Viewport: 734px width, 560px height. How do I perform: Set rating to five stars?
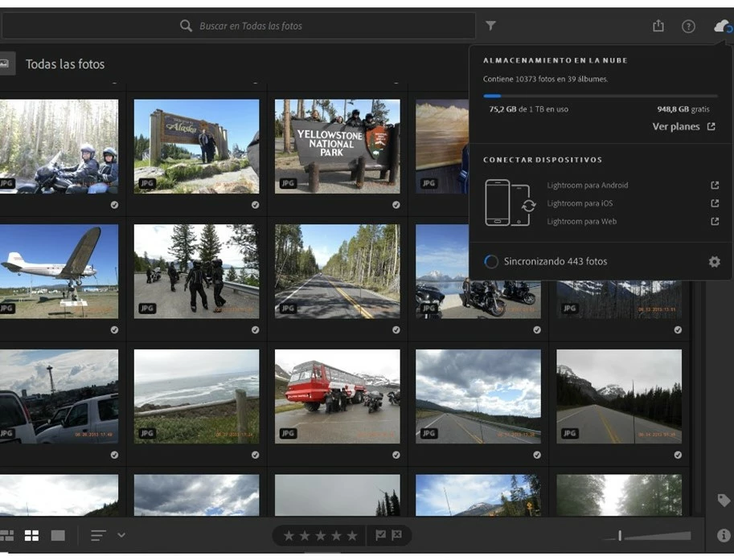(352, 536)
